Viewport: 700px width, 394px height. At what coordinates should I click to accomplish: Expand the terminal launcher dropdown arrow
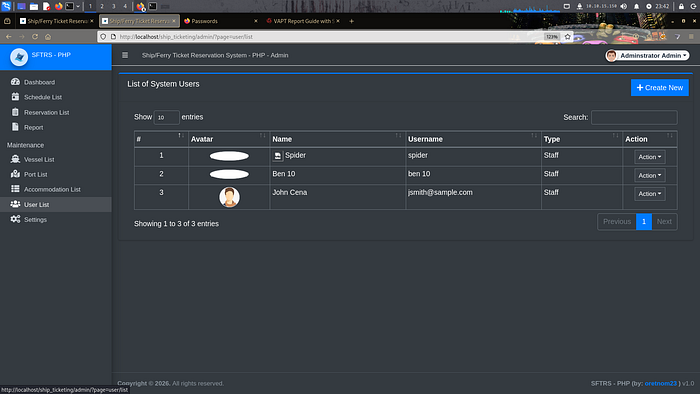pos(78,6)
